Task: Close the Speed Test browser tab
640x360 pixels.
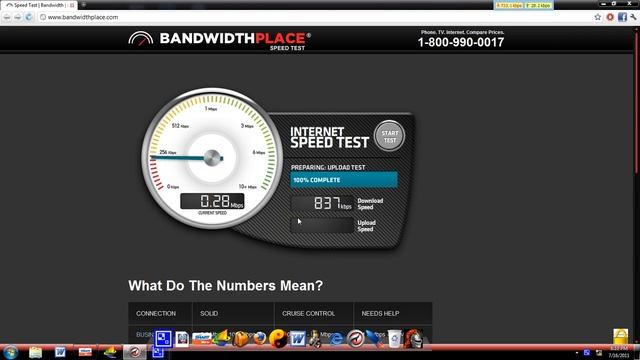Action: [x=72, y=5]
